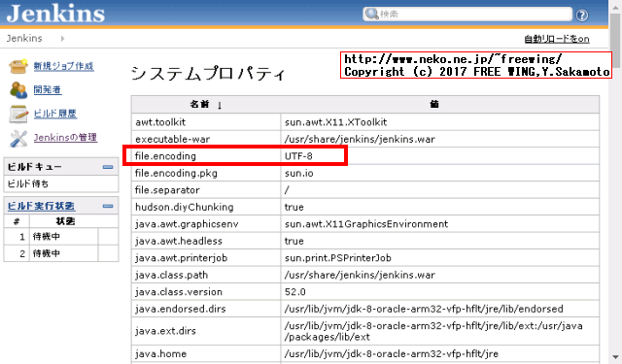Click the scrollbar down arrow

point(615,357)
